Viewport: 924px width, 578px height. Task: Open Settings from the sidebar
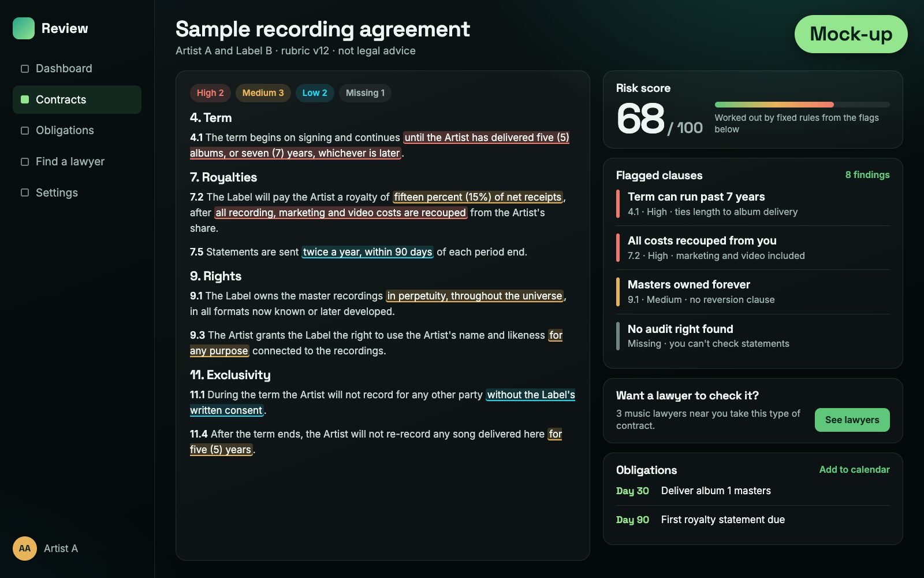click(77, 192)
